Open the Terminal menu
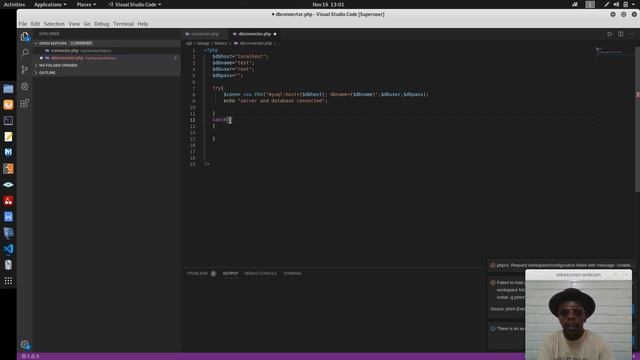The height and width of the screenshot is (360, 640). (123, 24)
